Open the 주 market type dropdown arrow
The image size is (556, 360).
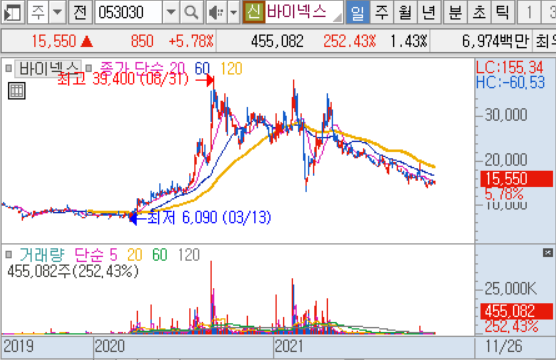coord(57,12)
